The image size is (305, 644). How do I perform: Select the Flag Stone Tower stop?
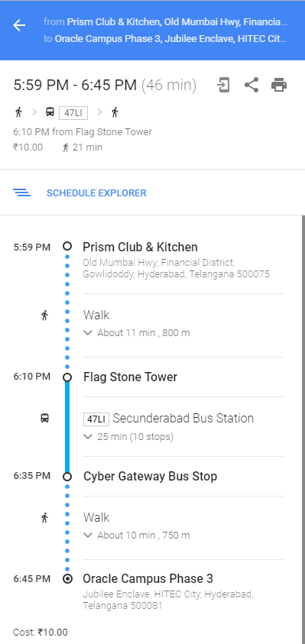pos(130,377)
